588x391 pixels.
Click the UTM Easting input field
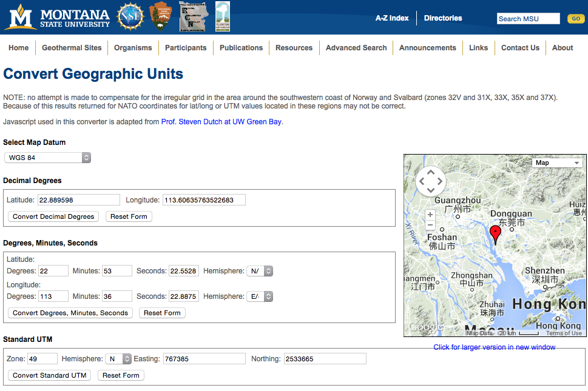point(204,359)
